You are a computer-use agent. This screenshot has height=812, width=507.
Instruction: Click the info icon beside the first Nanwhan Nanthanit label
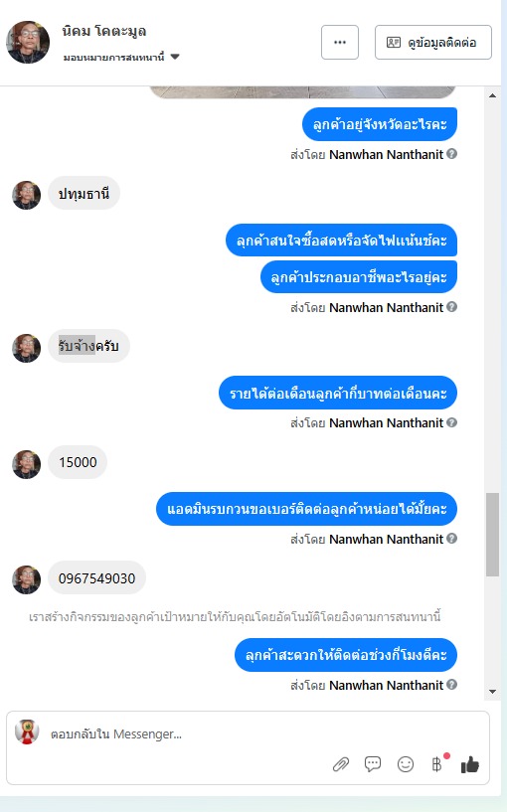point(451,154)
